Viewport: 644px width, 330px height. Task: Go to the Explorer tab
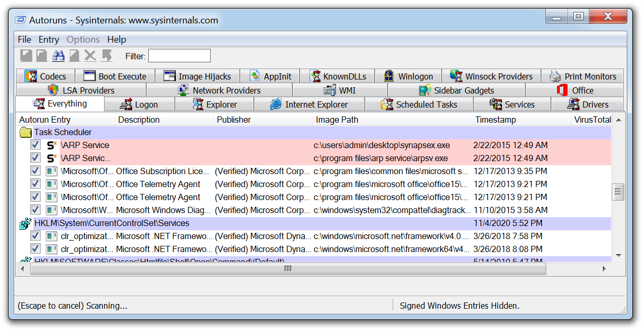pos(214,104)
